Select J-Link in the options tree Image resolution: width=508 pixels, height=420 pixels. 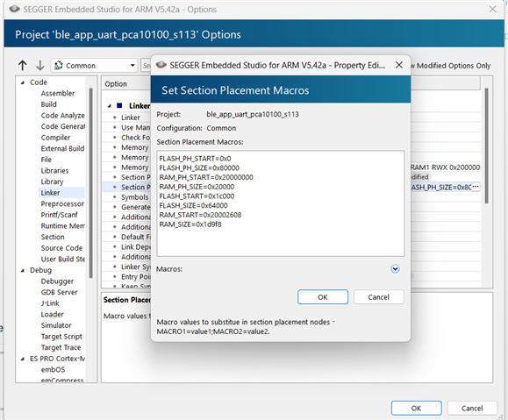50,303
